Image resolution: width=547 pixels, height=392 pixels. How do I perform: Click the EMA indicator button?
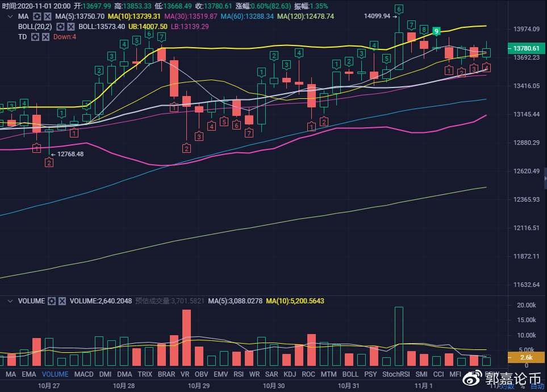[x=28, y=374]
